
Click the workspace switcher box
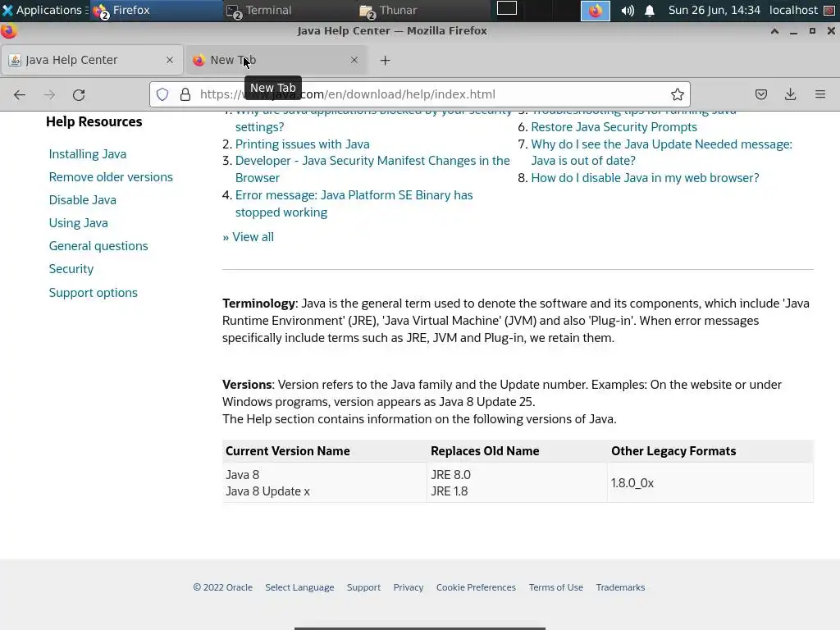(507, 8)
